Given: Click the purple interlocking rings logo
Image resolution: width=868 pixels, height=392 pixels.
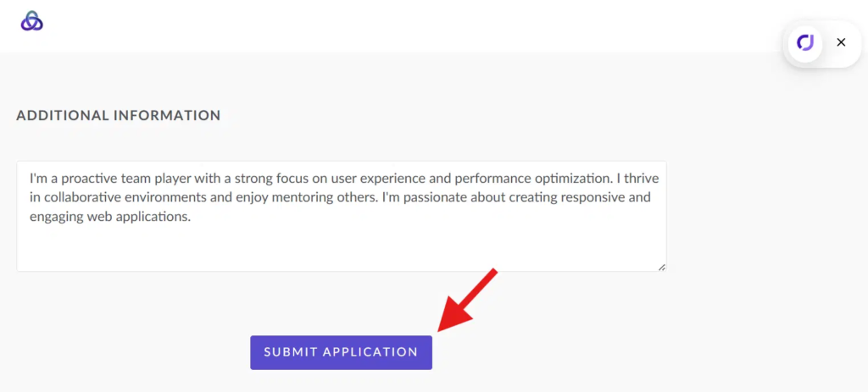Looking at the screenshot, I should [31, 21].
